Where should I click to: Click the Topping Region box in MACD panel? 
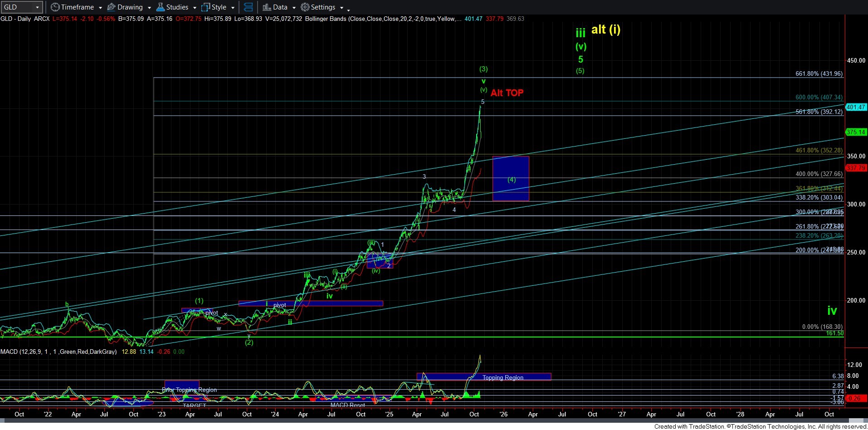pos(502,377)
